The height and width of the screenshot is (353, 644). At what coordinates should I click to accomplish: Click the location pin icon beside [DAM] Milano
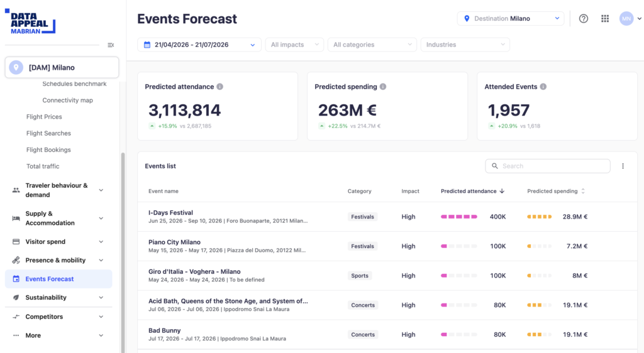16,67
